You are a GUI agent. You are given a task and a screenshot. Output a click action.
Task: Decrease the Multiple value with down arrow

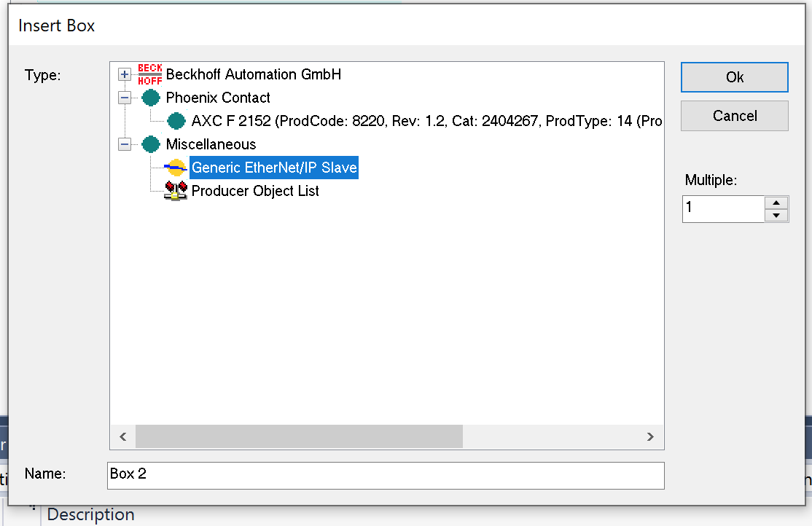[x=776, y=216]
